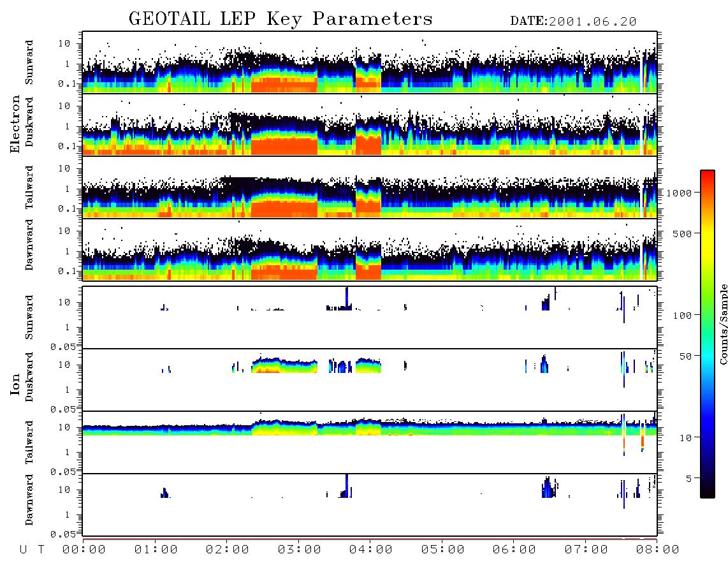Select the Ion Sunward axis label
The image size is (728, 561).
point(29,317)
